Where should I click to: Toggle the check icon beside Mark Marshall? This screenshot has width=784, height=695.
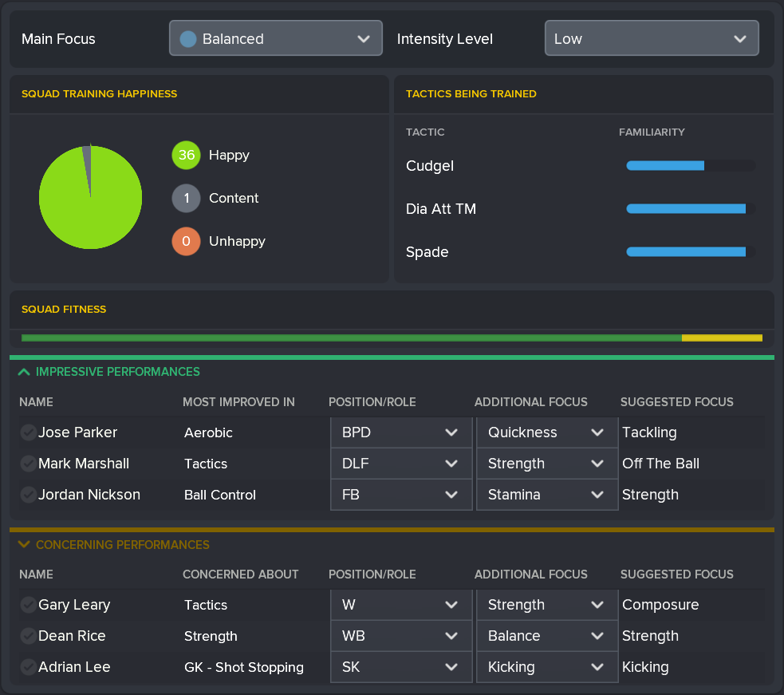point(28,464)
